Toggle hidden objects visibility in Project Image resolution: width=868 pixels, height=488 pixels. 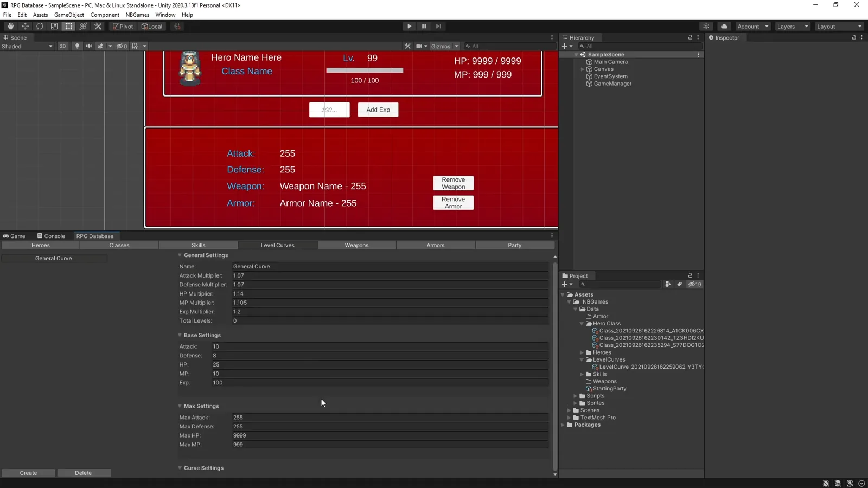coord(695,284)
